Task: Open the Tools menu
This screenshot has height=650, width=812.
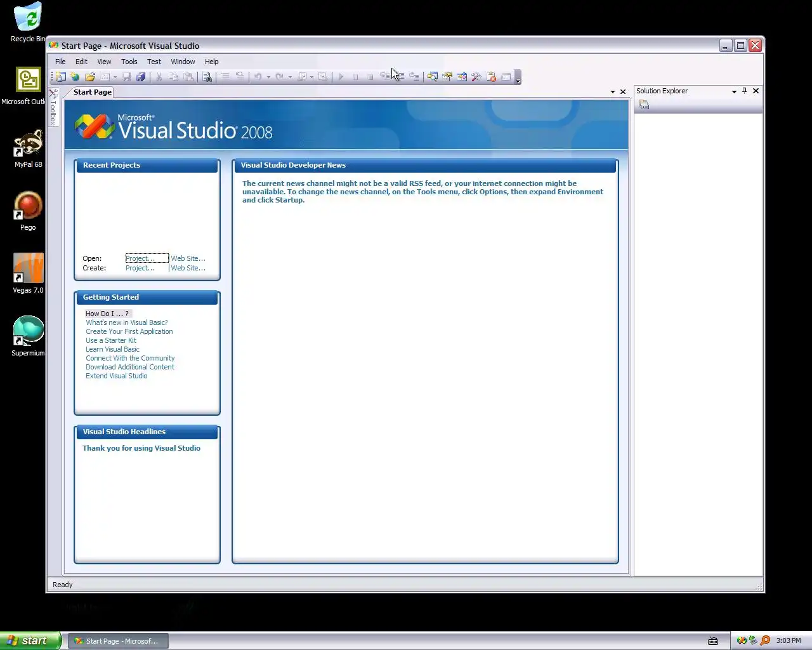Action: tap(129, 62)
